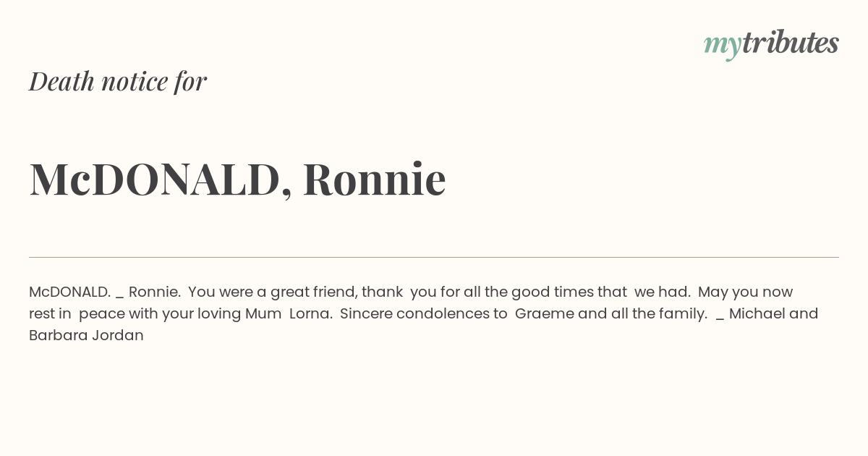
Task: Click the name 'Michael' in the signature
Action: (757, 313)
